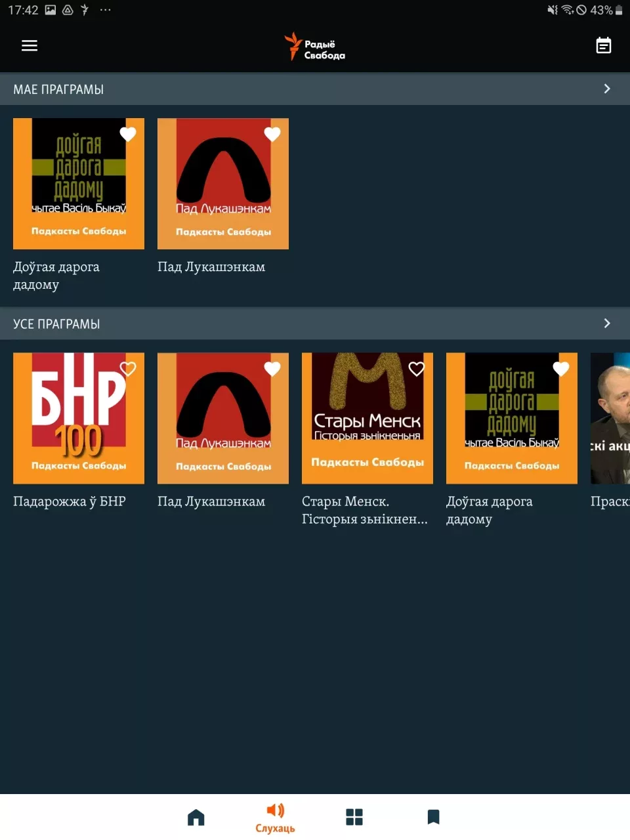Image resolution: width=630 pixels, height=840 pixels.
Task: Open the partially visible Праскі podcast cover
Action: coord(610,419)
